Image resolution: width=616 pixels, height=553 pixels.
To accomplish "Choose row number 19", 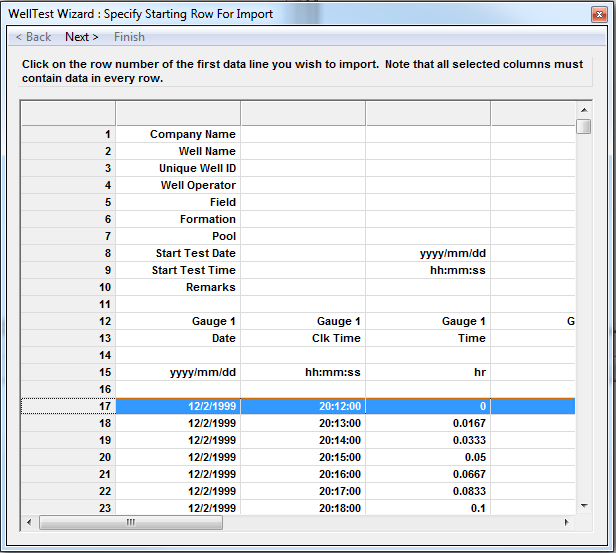I will (68, 440).
